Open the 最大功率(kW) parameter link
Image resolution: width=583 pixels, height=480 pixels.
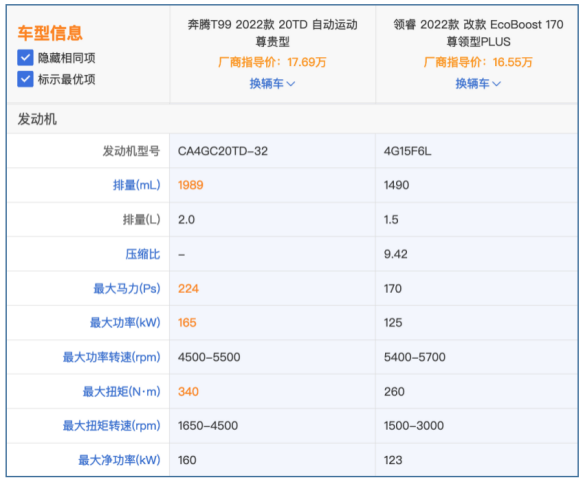(x=125, y=322)
